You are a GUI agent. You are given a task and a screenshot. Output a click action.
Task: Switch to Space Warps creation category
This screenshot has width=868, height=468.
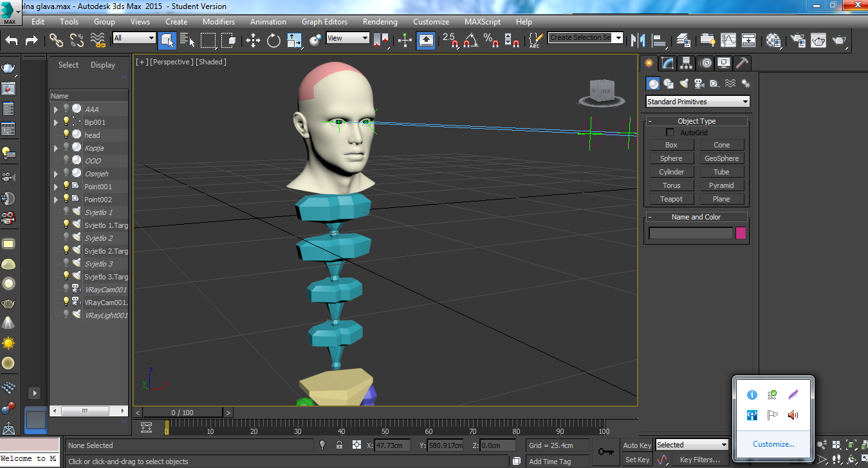730,83
